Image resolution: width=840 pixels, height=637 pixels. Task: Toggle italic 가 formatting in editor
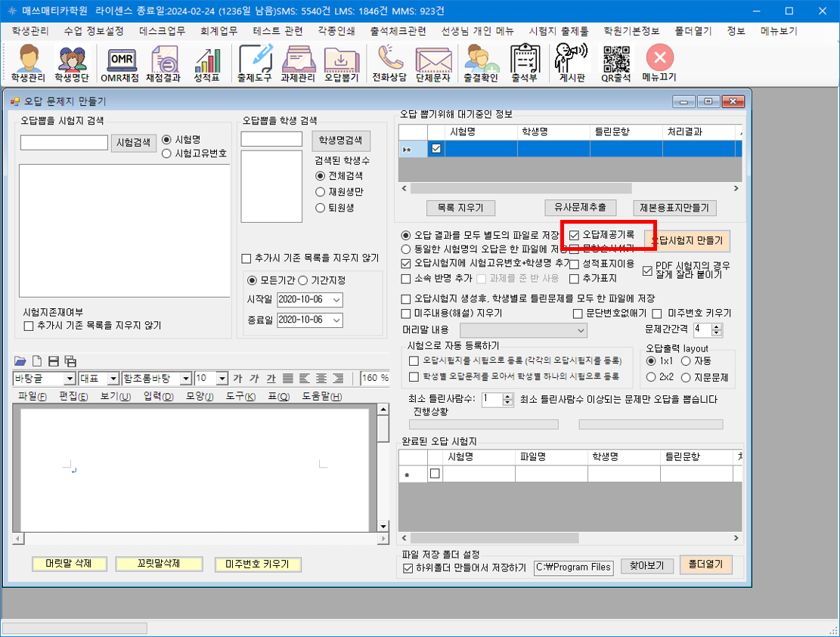tap(255, 379)
